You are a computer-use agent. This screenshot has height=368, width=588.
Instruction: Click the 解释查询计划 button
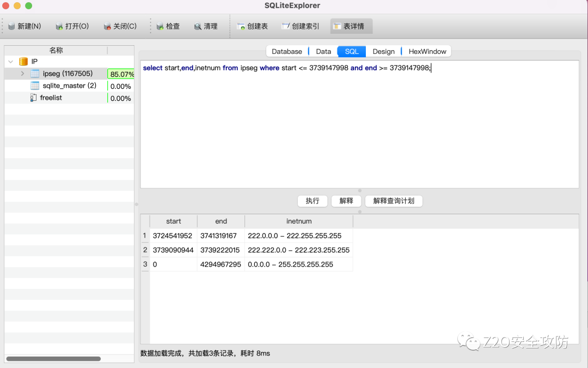click(394, 201)
